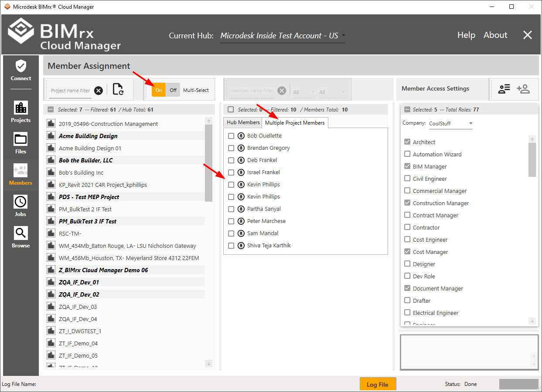Open the Company dropdown showing CoolStuff
This screenshot has height=392, width=542.
coord(451,124)
